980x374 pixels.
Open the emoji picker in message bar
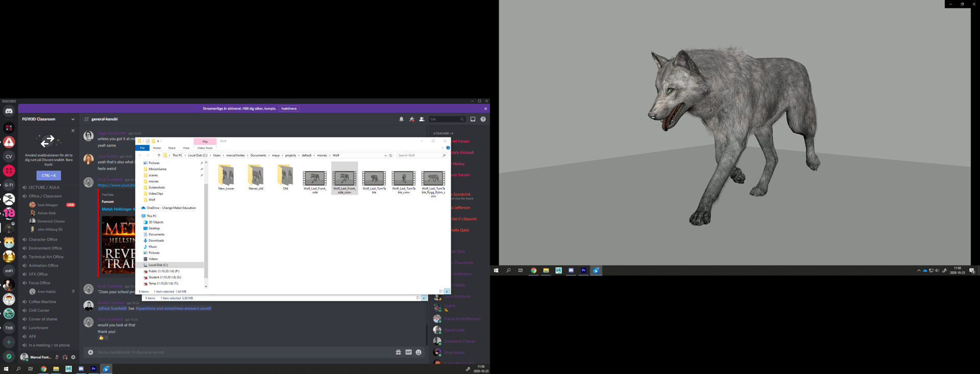click(419, 352)
